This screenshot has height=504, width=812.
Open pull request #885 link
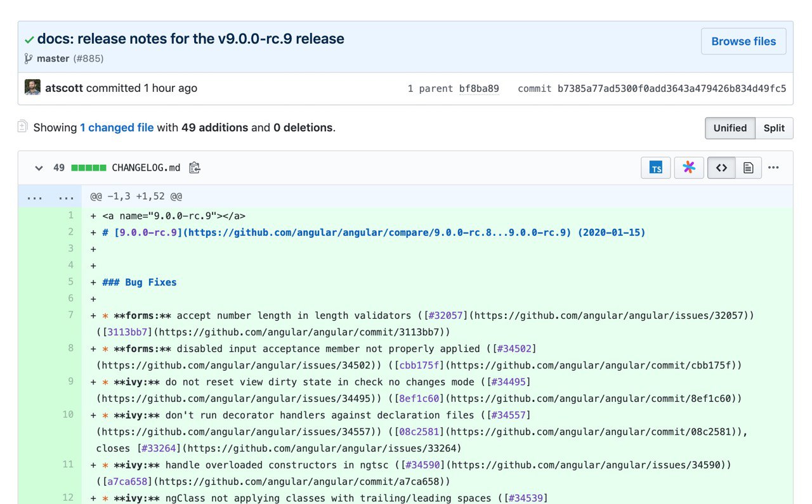click(x=88, y=58)
